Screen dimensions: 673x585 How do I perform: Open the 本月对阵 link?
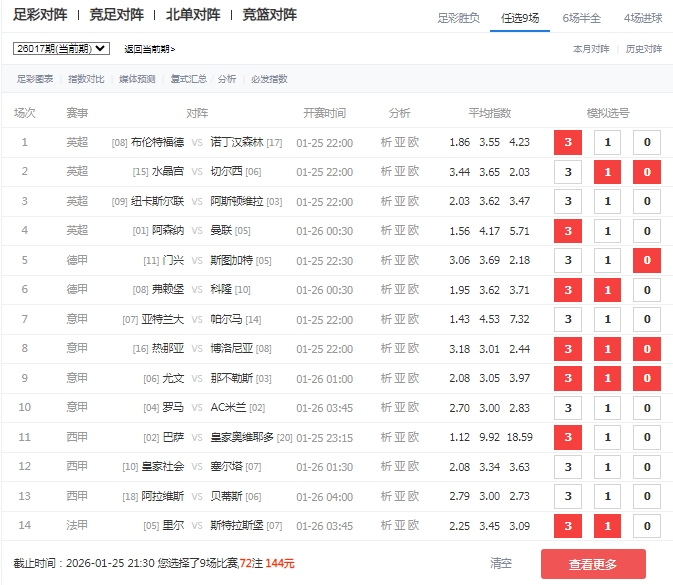point(590,49)
